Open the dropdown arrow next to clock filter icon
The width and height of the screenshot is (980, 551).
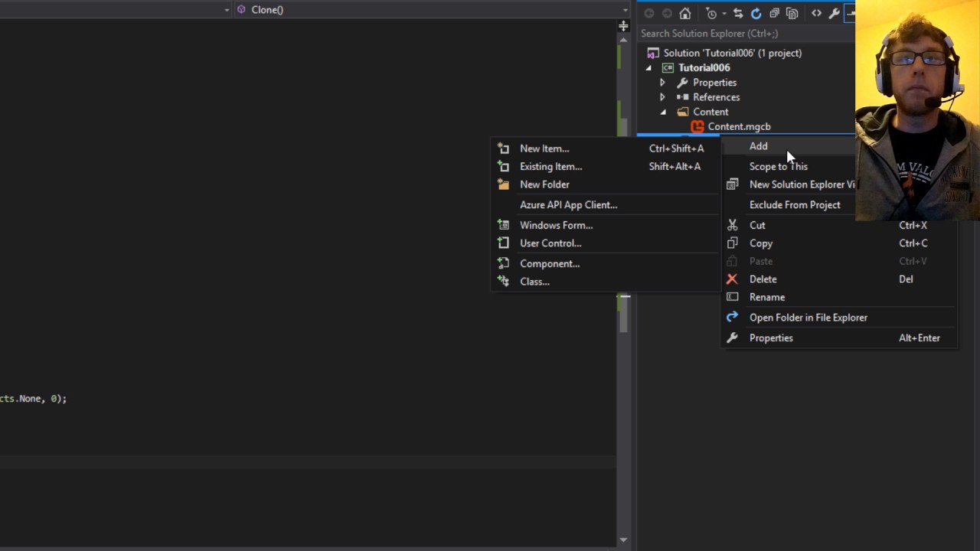point(724,14)
